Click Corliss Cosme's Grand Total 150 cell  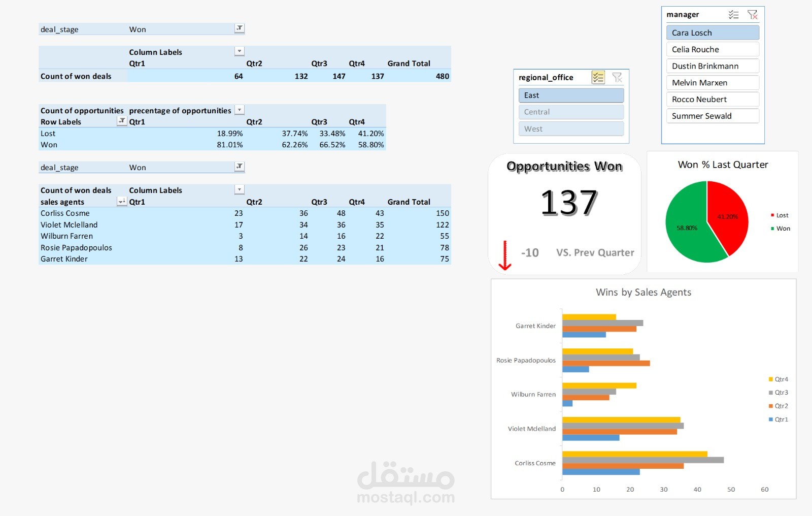pos(443,213)
